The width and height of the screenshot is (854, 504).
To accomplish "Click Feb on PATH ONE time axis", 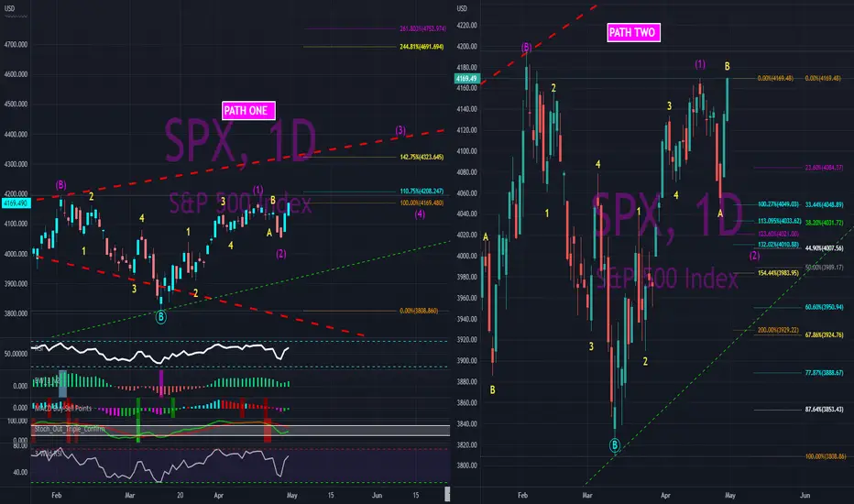I will pos(56,495).
